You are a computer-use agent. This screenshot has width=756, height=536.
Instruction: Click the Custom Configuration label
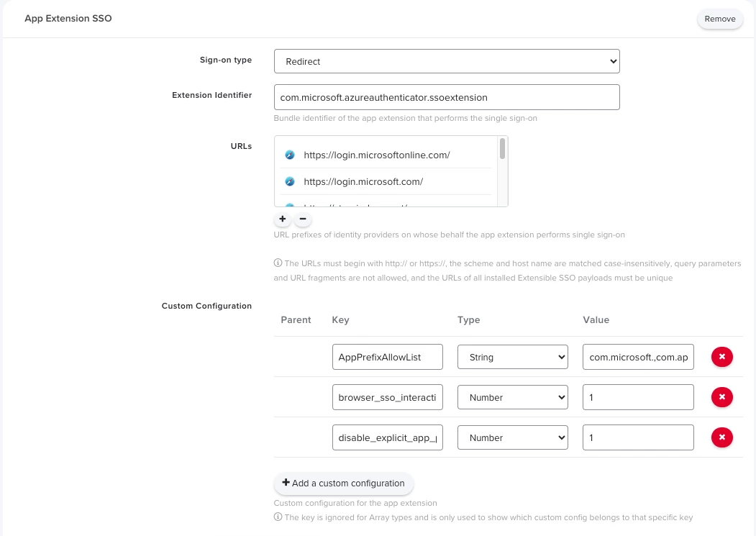click(206, 306)
